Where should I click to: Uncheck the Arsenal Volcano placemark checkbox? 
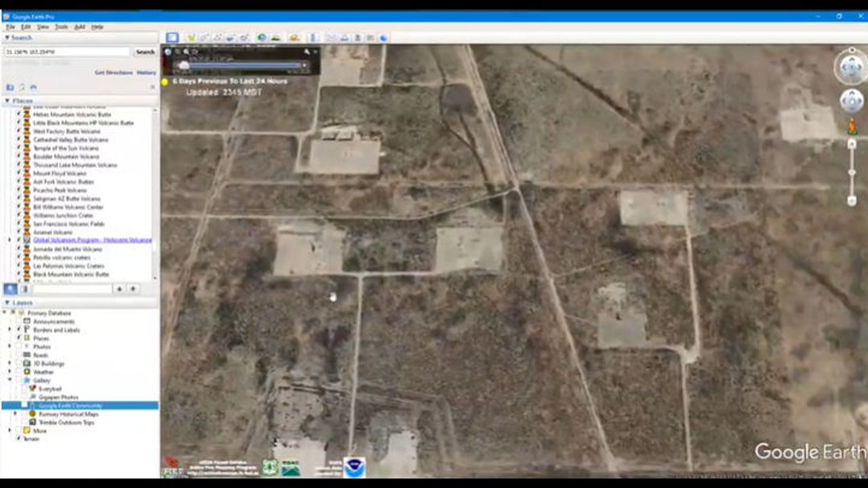tap(18, 232)
